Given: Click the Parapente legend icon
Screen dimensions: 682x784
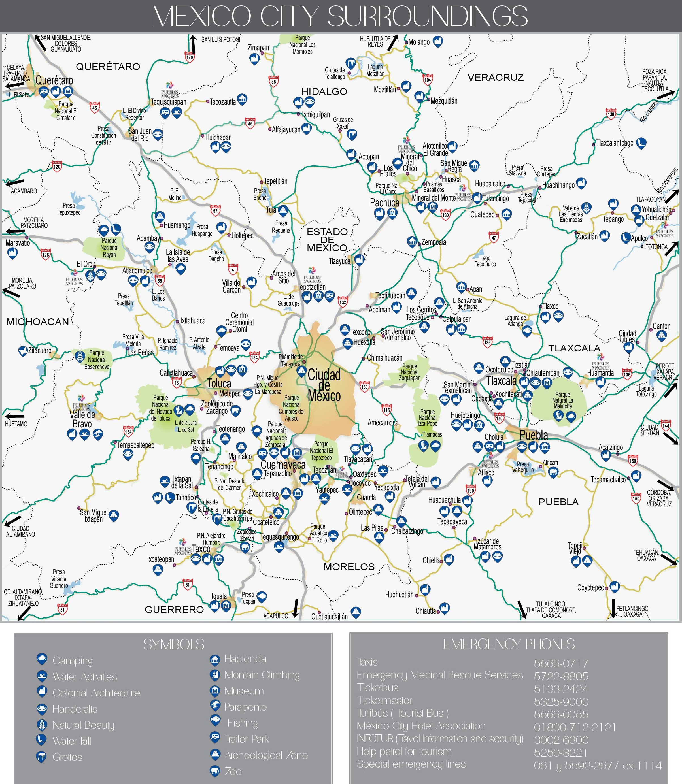Looking at the screenshot, I should (215, 706).
